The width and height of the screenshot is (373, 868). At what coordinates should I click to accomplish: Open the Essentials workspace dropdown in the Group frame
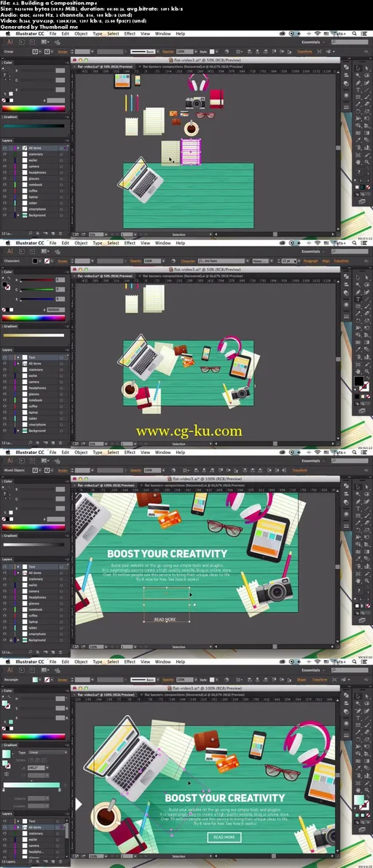pyautogui.click(x=313, y=42)
